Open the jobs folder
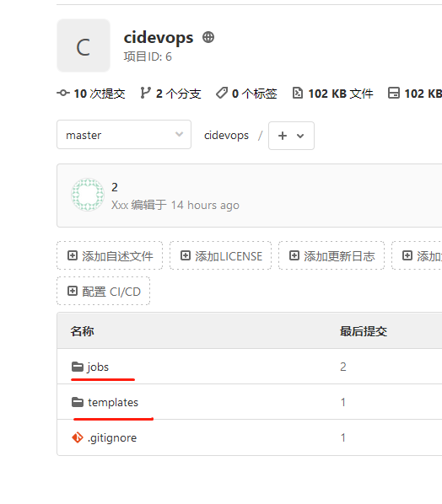Screen dimensions: 442x504 pyautogui.click(x=98, y=367)
